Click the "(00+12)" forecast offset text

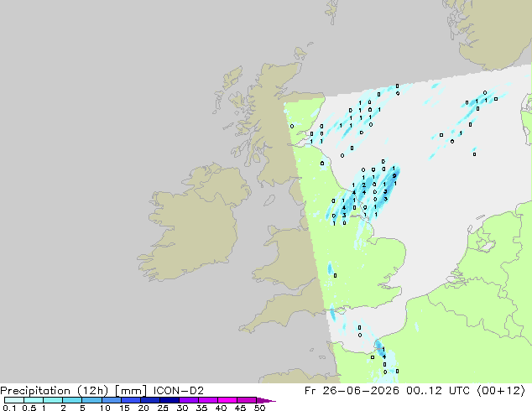point(501,391)
